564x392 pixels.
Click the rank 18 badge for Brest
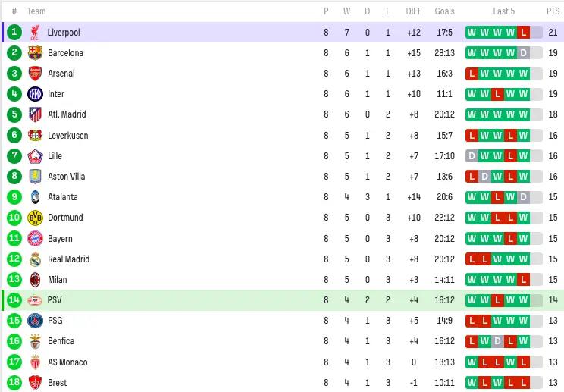(x=14, y=382)
